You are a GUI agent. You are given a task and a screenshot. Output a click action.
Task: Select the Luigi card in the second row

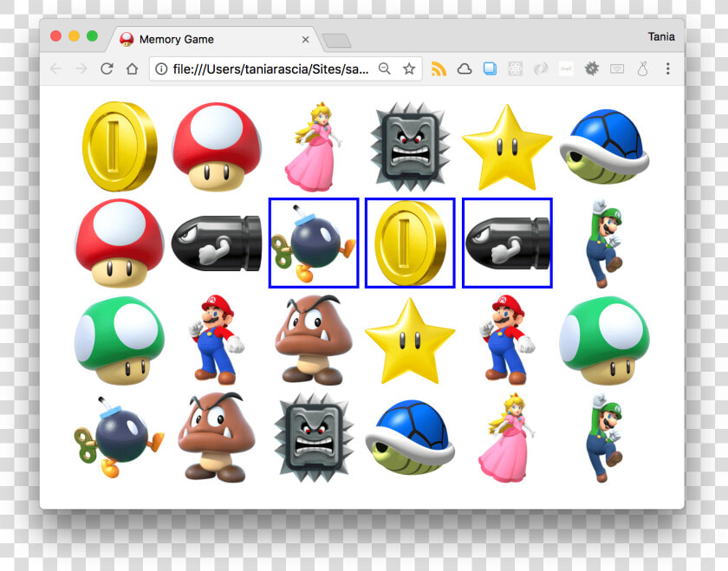[604, 243]
